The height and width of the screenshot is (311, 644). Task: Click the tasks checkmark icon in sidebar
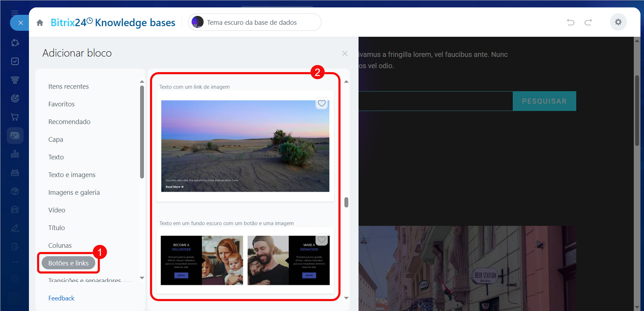[x=15, y=61]
